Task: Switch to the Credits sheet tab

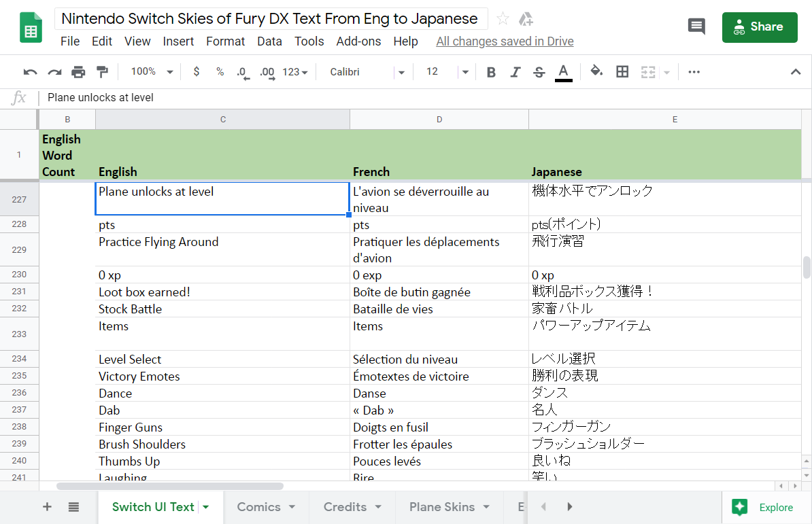Action: pyautogui.click(x=345, y=507)
